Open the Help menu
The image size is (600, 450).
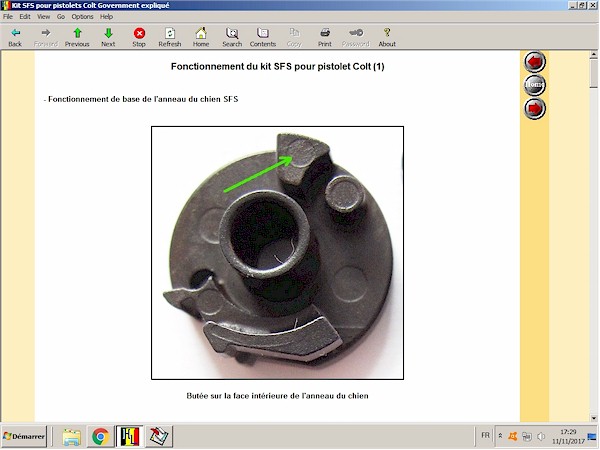click(x=106, y=16)
